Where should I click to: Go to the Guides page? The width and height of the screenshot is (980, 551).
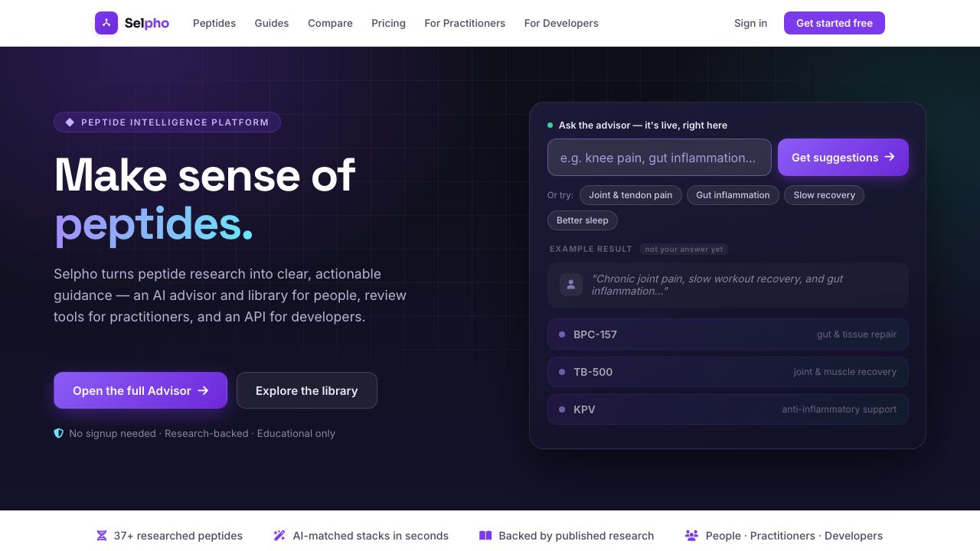tap(272, 23)
